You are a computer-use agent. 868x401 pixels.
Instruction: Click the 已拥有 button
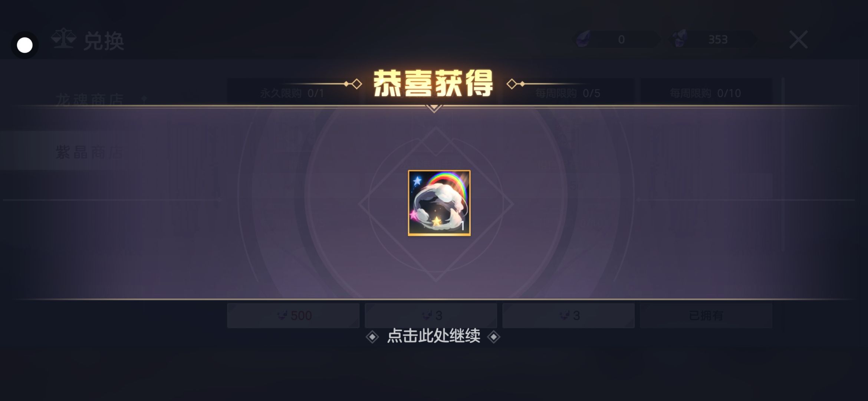click(706, 316)
